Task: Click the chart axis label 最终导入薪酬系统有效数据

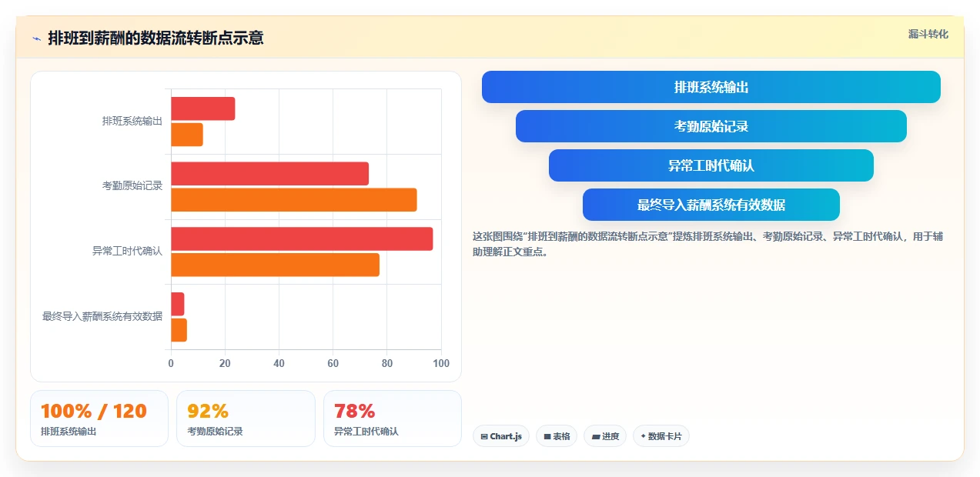Action: pos(102,316)
